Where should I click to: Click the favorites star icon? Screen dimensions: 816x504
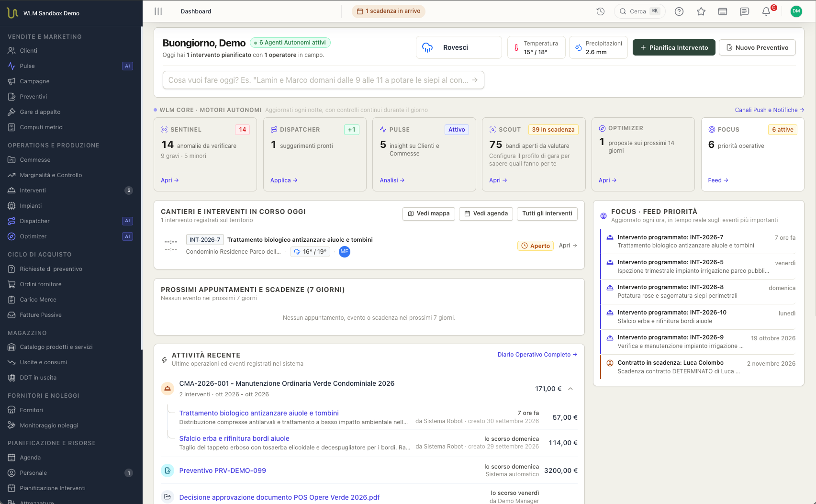[701, 11]
